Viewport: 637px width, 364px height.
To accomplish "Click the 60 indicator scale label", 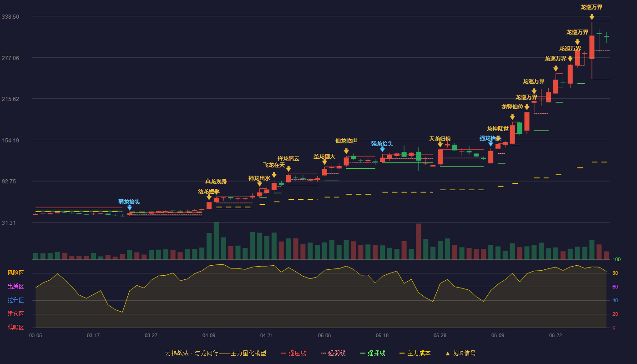I will tap(615, 287).
